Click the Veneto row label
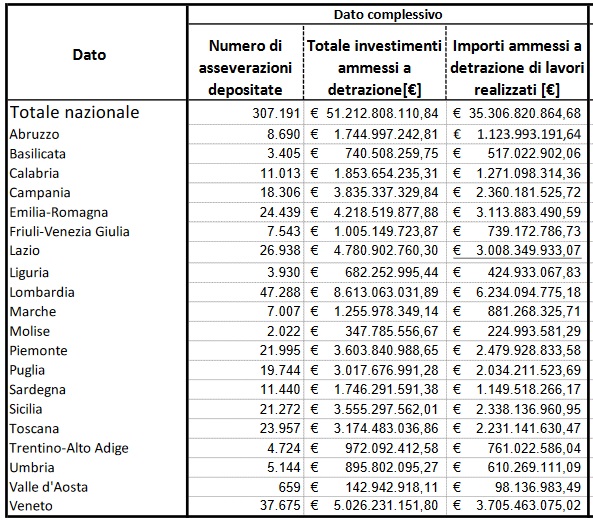The image size is (593, 522). coord(31,506)
